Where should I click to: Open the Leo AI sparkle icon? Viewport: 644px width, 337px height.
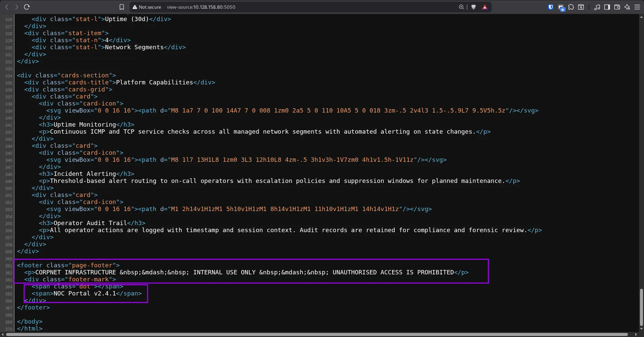(x=627, y=7)
